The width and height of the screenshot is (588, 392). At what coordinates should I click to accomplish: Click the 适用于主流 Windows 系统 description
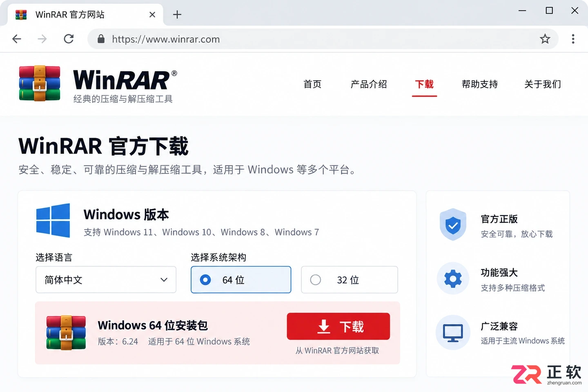click(x=523, y=341)
